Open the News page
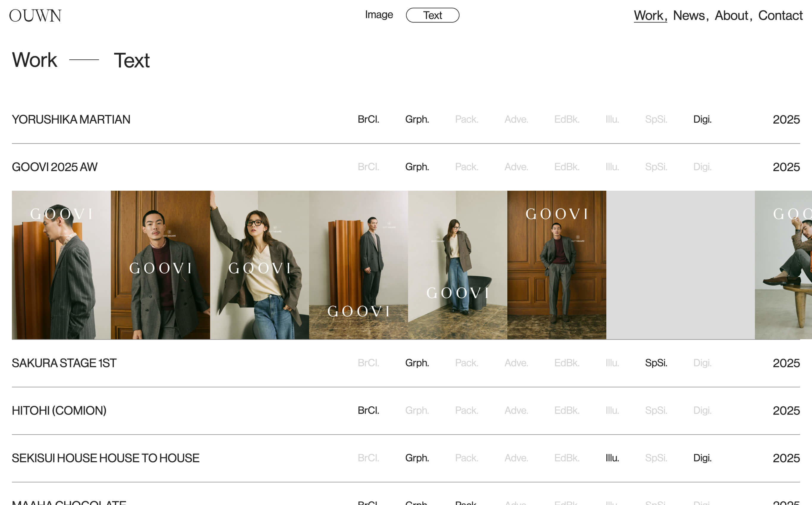 (x=689, y=15)
